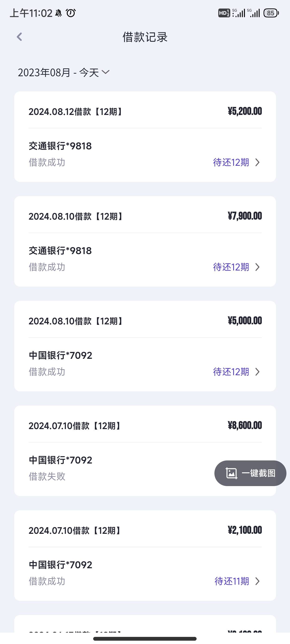Viewport: 290px width, 644px height.
Task: Open 待还12期 for the 2024.08.12 loan
Action: tap(231, 162)
